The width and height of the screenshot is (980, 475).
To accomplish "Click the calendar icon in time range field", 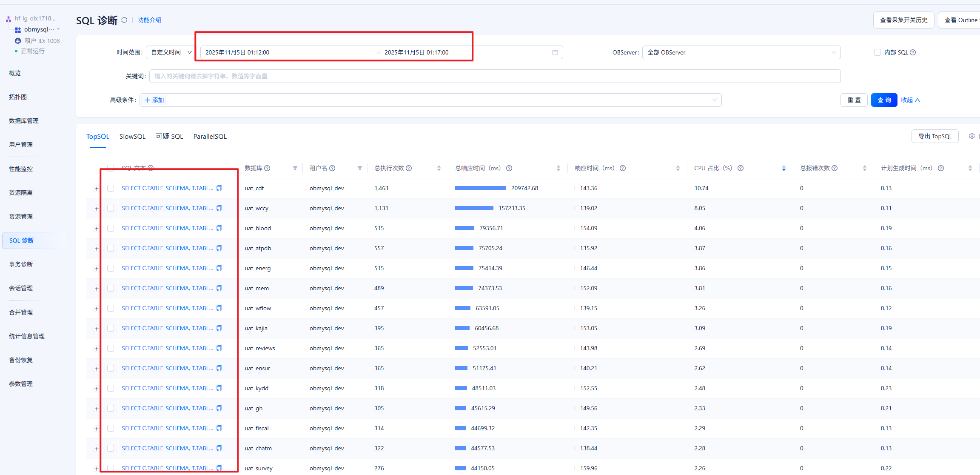I will 555,52.
